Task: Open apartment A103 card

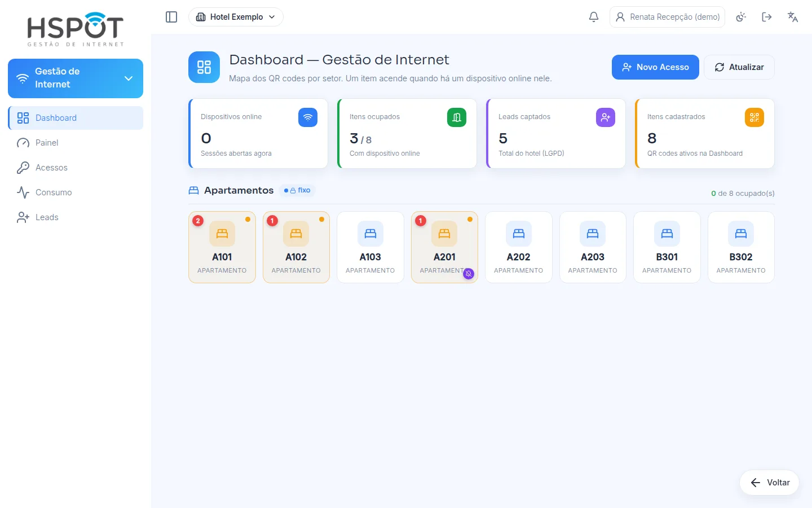Action: (370, 247)
